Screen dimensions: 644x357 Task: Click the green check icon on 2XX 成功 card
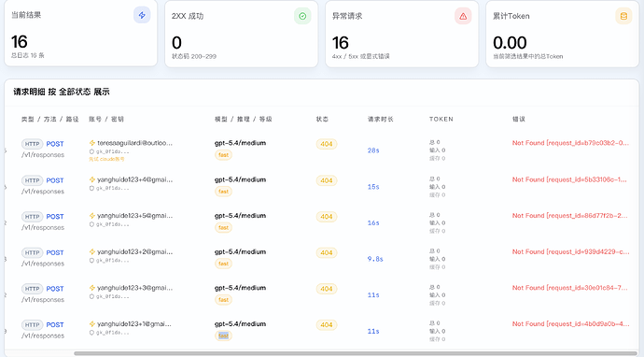point(302,16)
